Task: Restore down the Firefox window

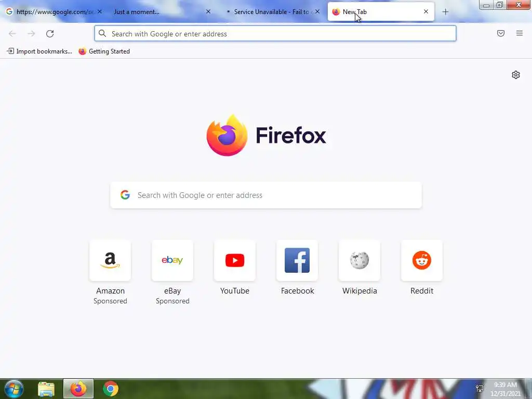Action: 500,5
